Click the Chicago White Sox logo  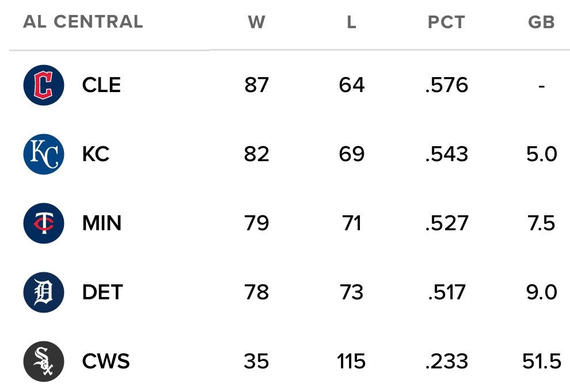[44, 361]
